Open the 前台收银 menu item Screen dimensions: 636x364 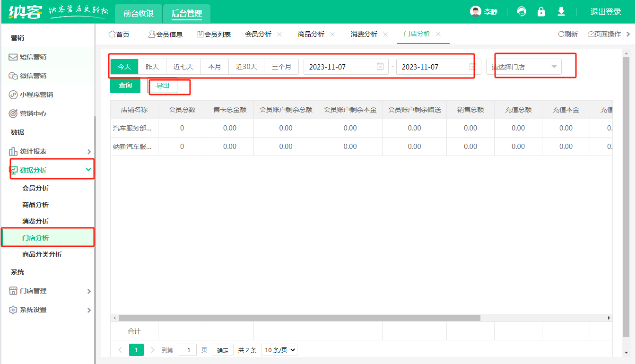(138, 14)
